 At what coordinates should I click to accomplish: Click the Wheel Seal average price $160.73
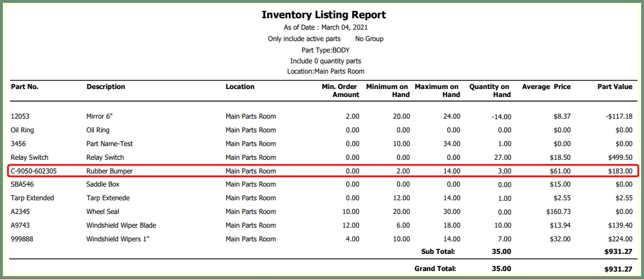pyautogui.click(x=558, y=212)
